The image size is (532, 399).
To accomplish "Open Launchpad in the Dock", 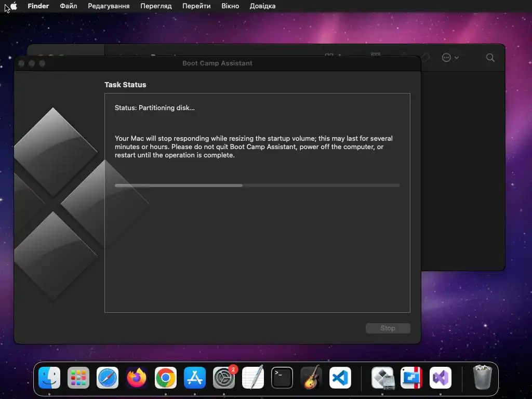I will tap(78, 378).
